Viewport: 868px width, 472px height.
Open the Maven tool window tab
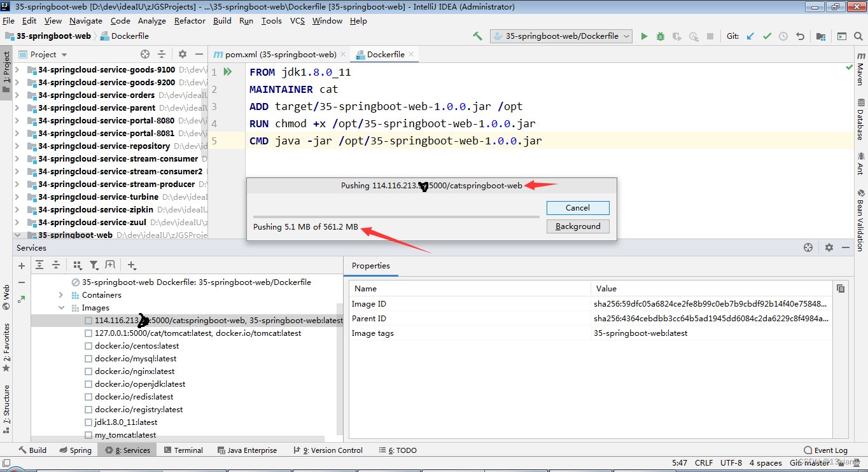pyautogui.click(x=861, y=69)
